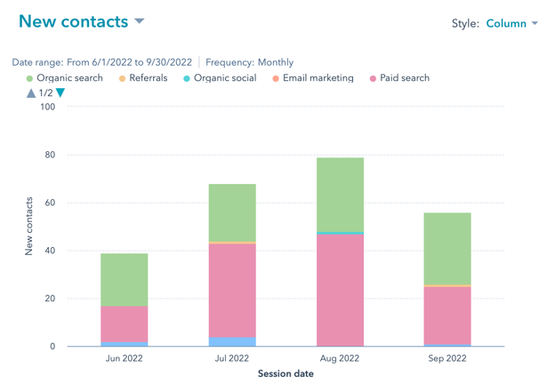Image resolution: width=555 pixels, height=392 pixels.
Task: Click Sep 2022 Paid search pink segment
Action: point(447,316)
